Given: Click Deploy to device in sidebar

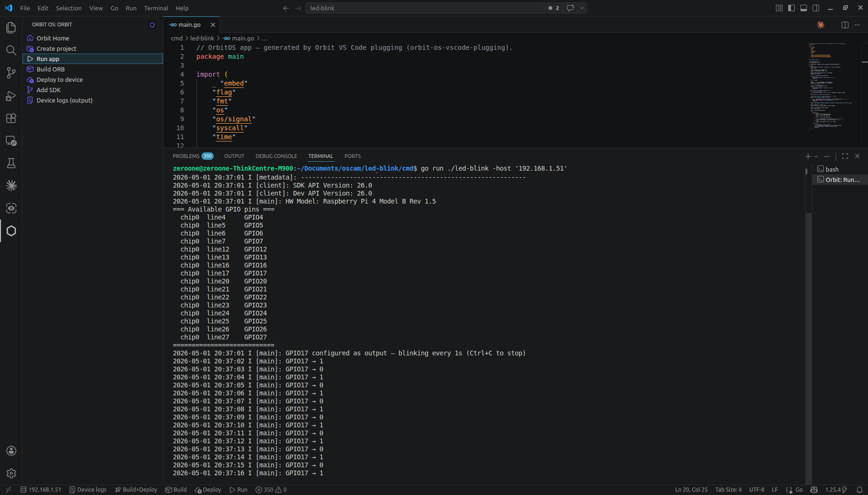Looking at the screenshot, I should pos(93,79).
